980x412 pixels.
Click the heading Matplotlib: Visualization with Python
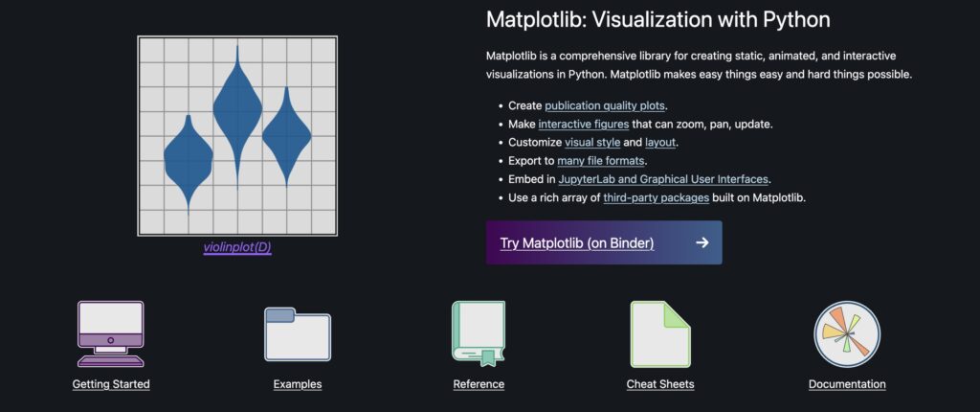point(658,20)
